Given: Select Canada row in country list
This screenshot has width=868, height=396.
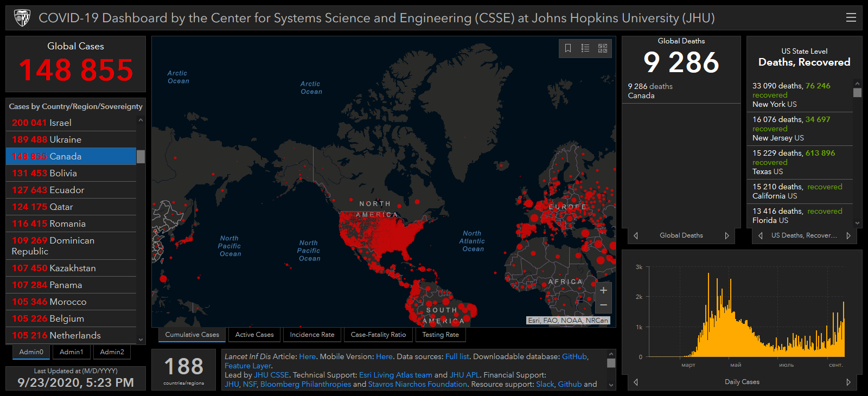Looking at the screenshot, I should point(71,156).
